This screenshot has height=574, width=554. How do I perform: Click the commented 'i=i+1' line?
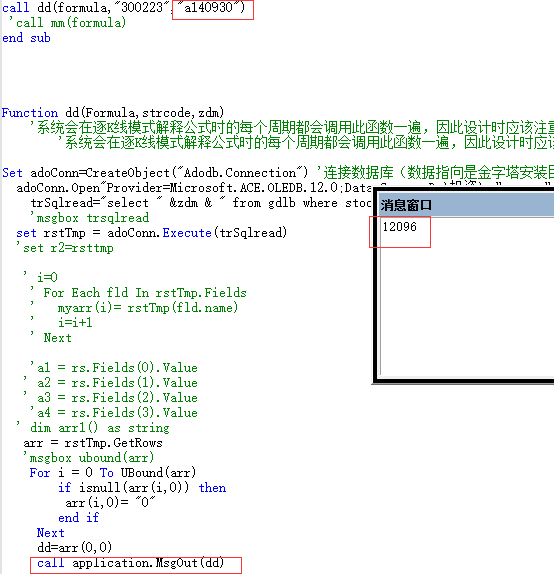pyautogui.click(x=61, y=323)
